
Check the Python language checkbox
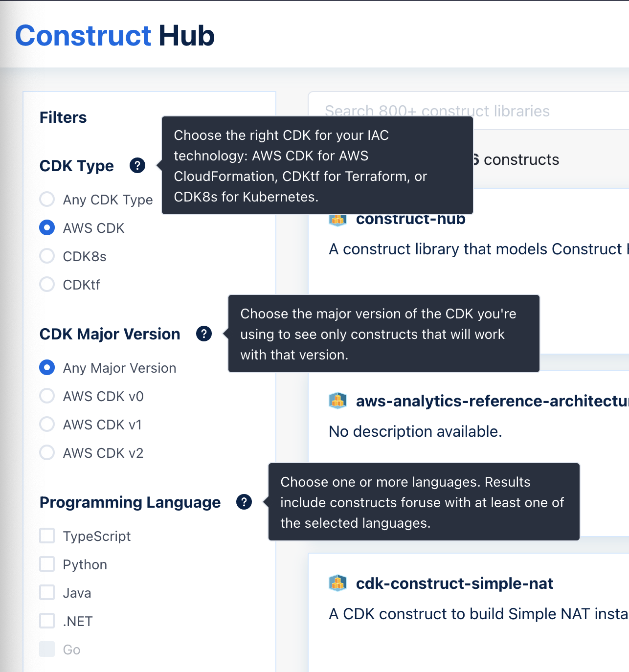click(x=46, y=564)
